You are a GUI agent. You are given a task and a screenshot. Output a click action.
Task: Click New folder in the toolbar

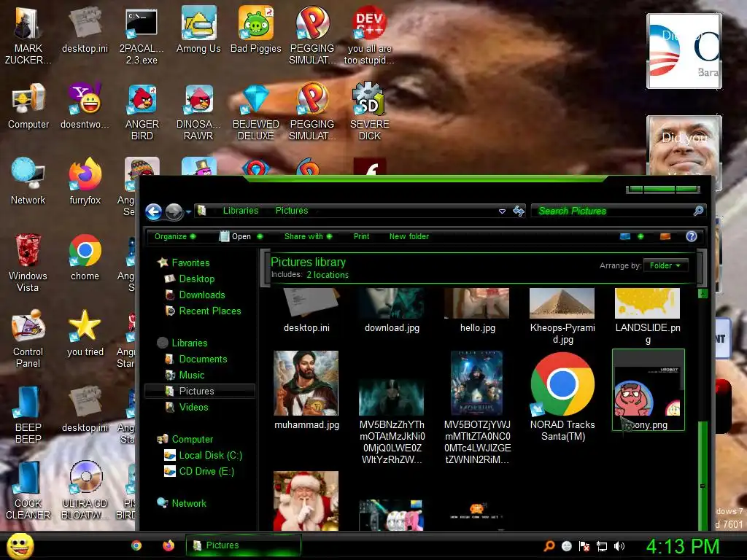pos(409,236)
